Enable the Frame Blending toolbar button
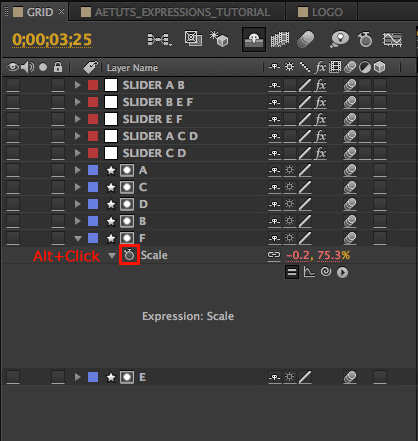 [x=280, y=40]
